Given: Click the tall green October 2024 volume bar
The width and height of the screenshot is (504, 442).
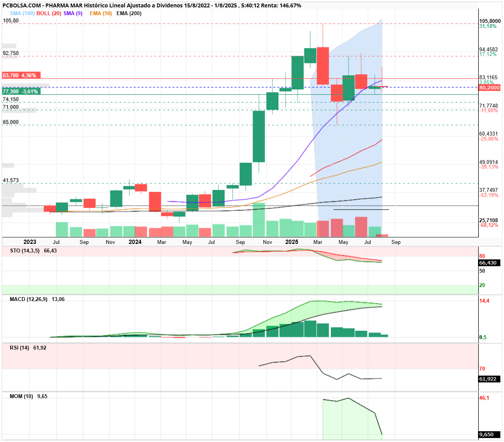Looking at the screenshot, I should point(259,219).
